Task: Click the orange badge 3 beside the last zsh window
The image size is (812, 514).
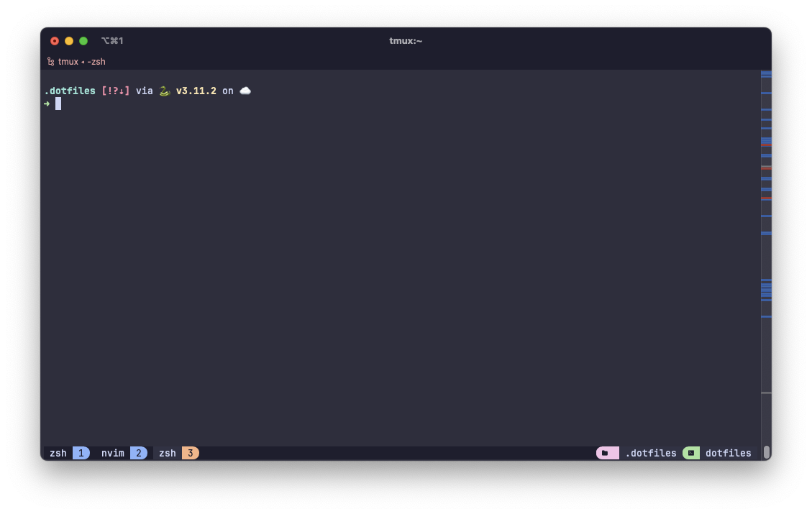Action: (190, 453)
